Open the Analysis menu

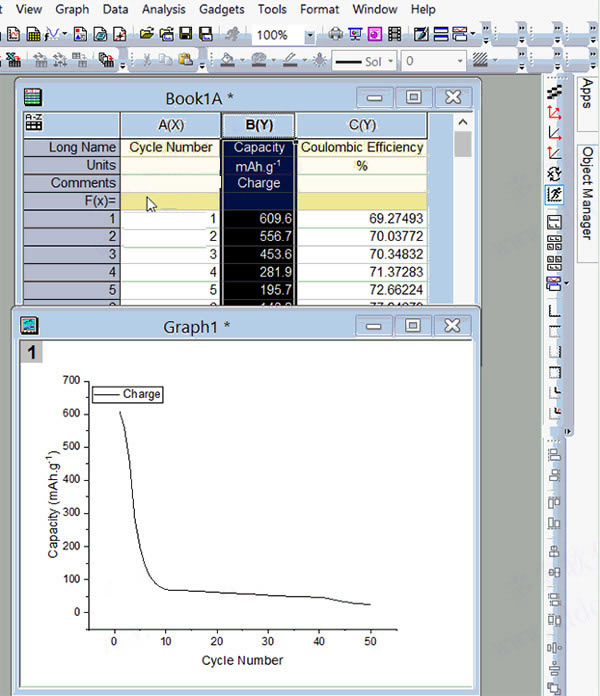click(163, 9)
